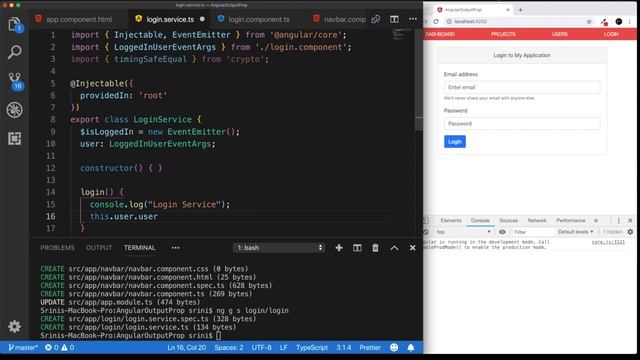Open the console context top dropdown
Image resolution: width=640 pixels, height=360 pixels.
pyautogui.click(x=463, y=232)
